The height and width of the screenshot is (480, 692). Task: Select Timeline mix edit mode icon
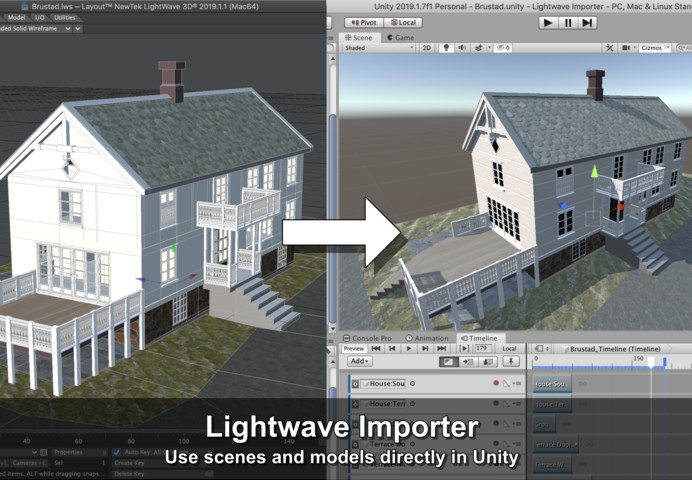pyautogui.click(x=448, y=362)
